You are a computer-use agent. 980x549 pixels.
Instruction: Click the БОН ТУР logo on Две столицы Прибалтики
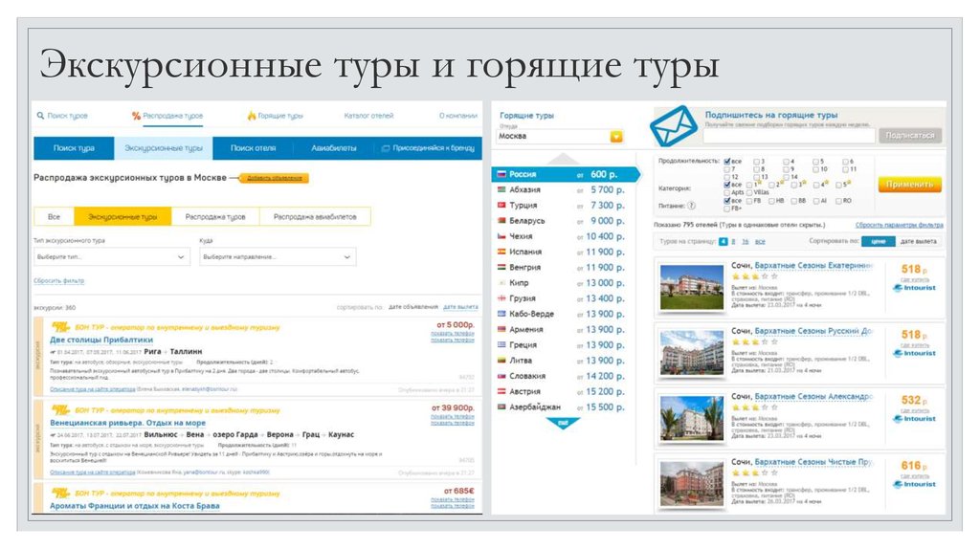tap(60, 327)
